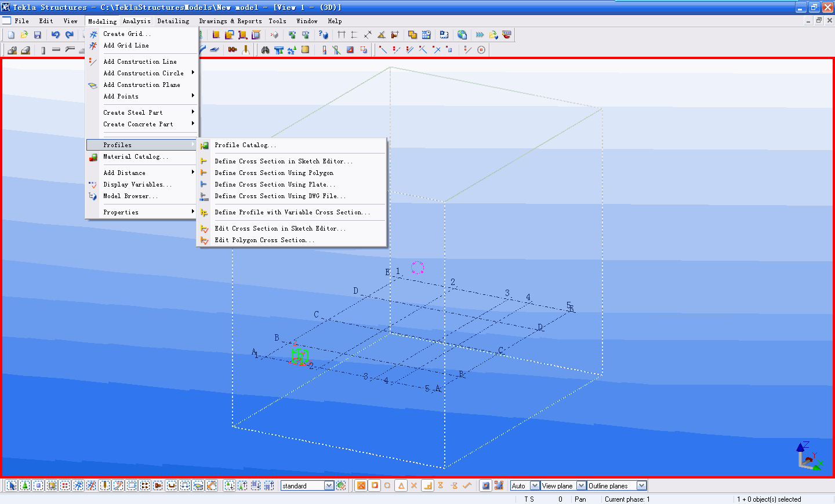Open the Analysis menu

pos(136,21)
